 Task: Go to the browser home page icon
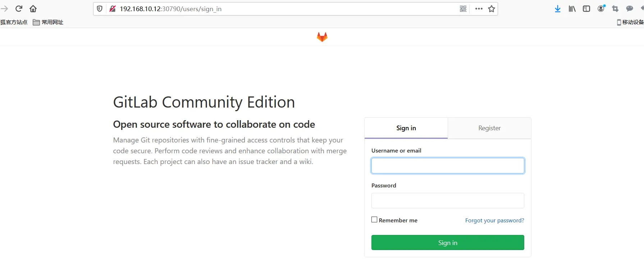coord(33,9)
